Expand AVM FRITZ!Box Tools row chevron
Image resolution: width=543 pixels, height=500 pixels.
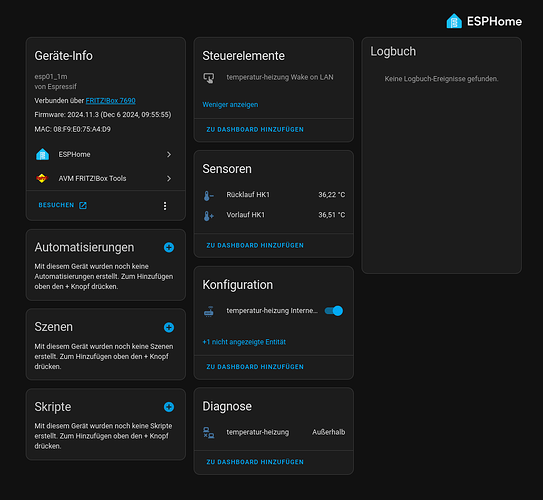(x=169, y=179)
